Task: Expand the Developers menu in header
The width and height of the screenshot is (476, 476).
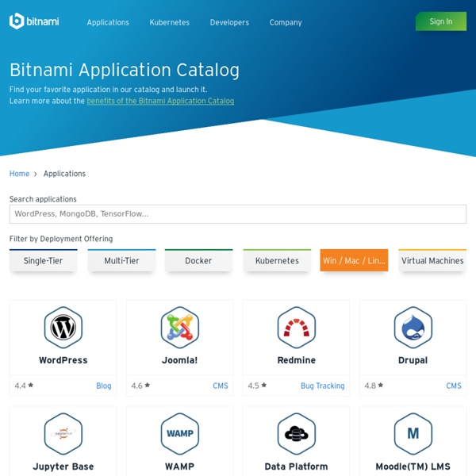Action: [x=229, y=22]
